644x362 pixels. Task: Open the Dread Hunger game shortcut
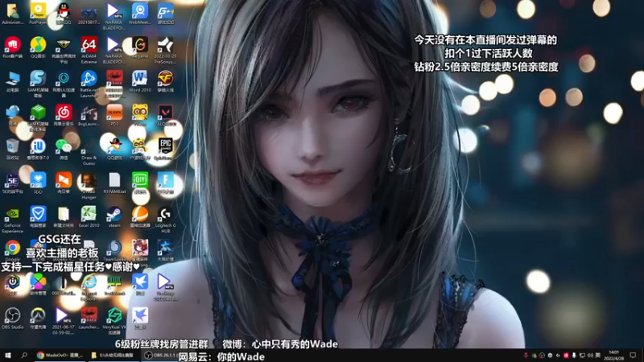(x=89, y=186)
